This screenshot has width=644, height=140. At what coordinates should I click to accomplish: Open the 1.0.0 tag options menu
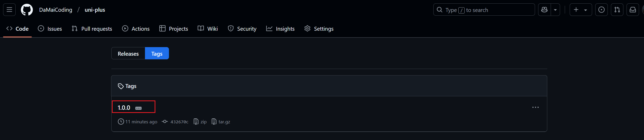[x=535, y=107]
